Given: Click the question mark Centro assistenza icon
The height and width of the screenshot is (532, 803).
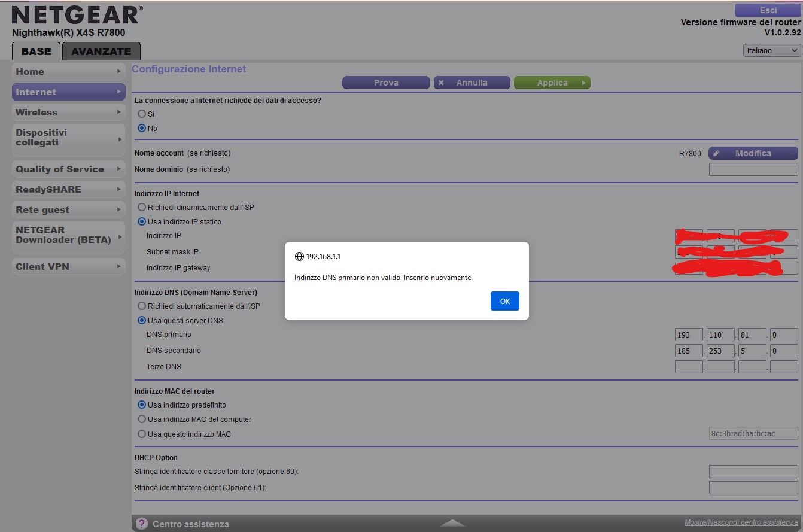Looking at the screenshot, I should click(141, 523).
